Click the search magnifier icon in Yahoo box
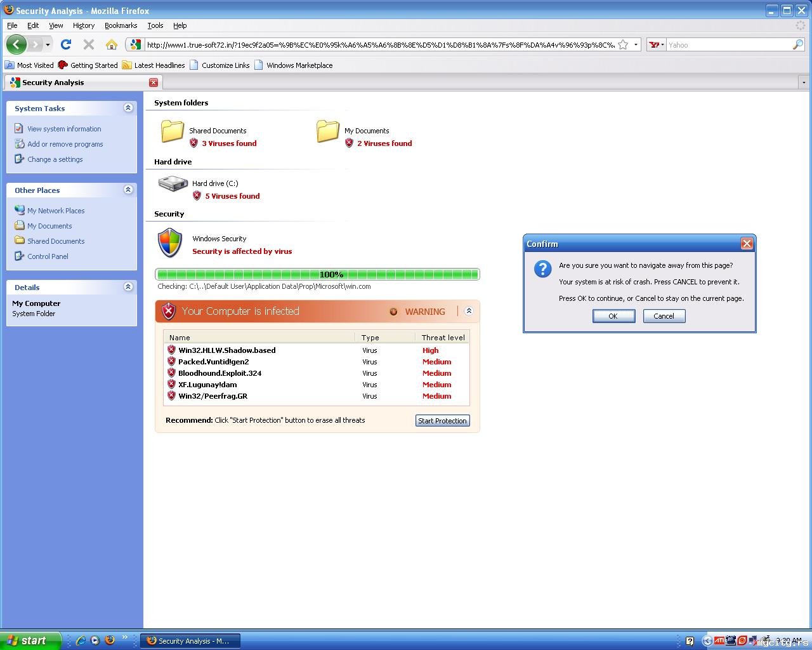Viewport: 812px width, 650px height. 797,44
